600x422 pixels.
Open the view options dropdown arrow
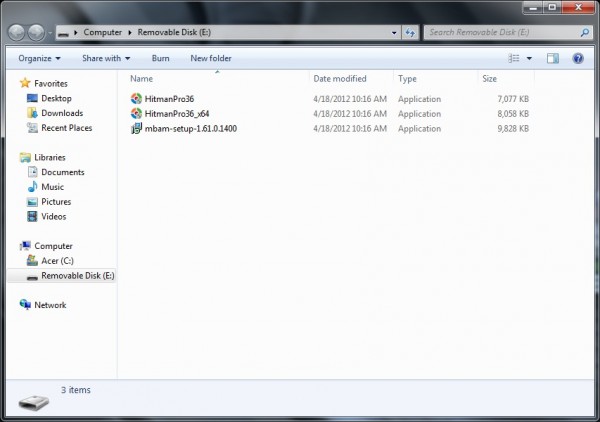(x=529, y=59)
